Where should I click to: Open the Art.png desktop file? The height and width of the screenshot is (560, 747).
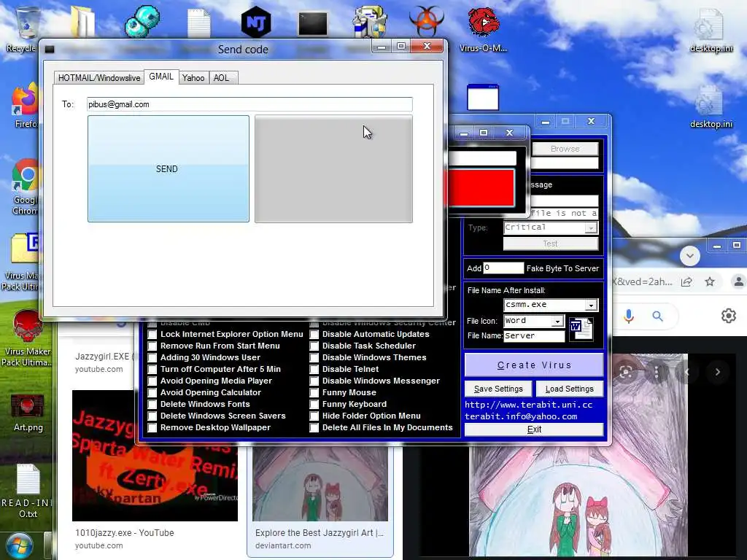pos(27,407)
